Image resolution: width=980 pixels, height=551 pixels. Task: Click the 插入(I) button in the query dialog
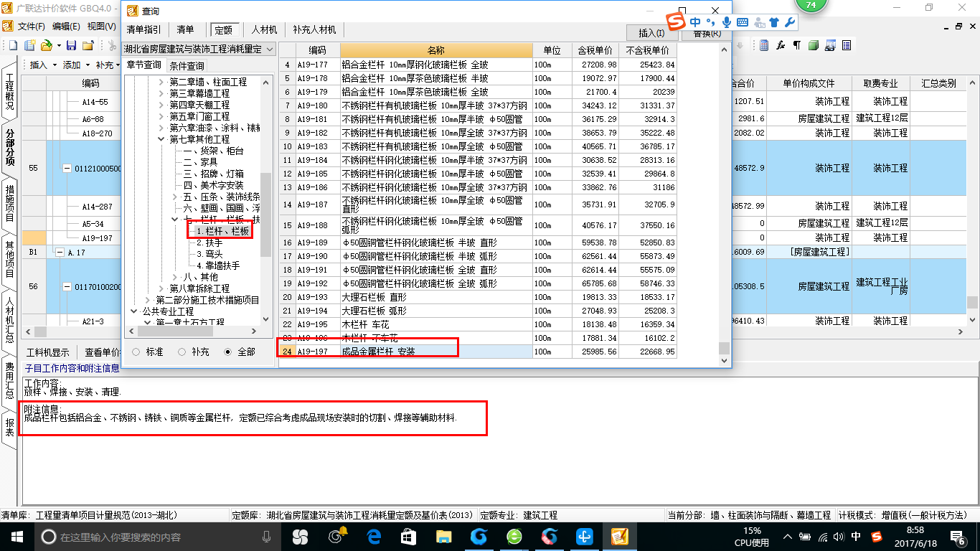pyautogui.click(x=651, y=33)
